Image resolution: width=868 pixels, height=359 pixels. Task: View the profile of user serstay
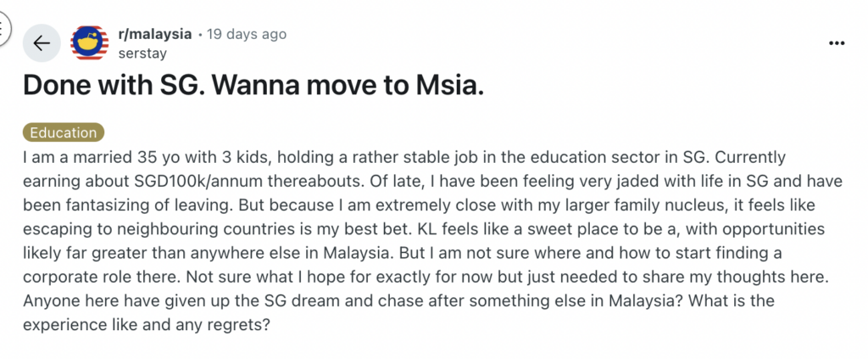tap(144, 53)
